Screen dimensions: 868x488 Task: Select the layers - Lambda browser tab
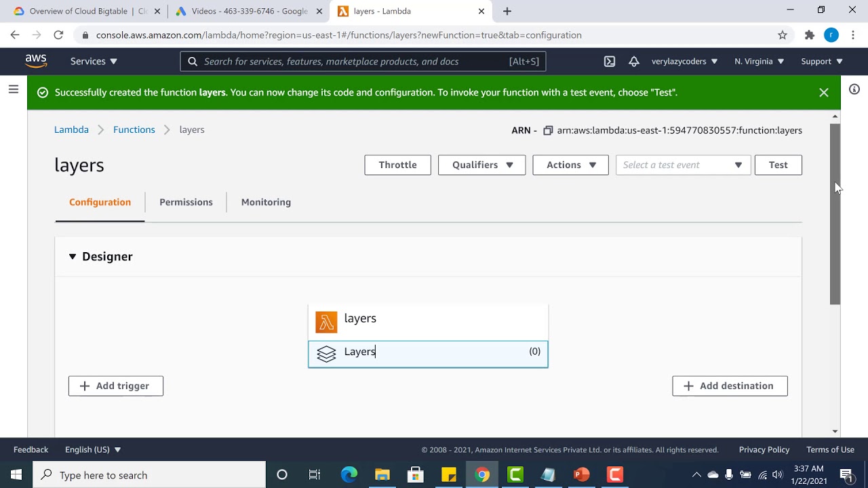(x=411, y=11)
